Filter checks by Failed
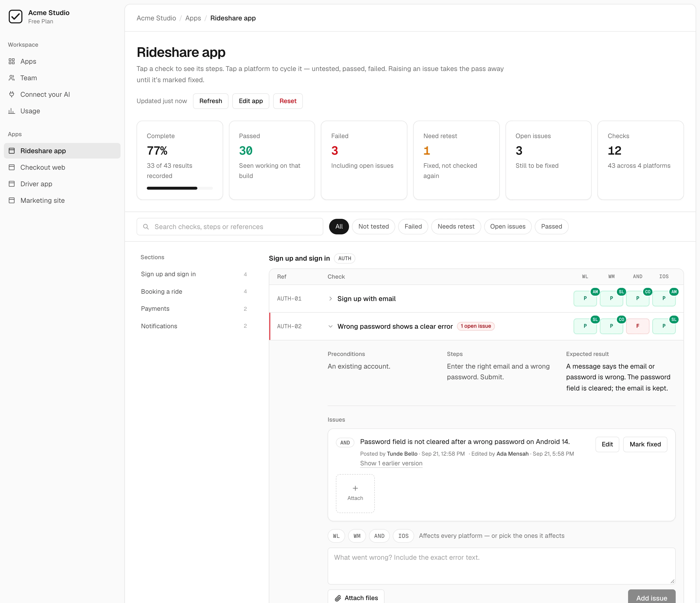The width and height of the screenshot is (700, 603). point(413,226)
